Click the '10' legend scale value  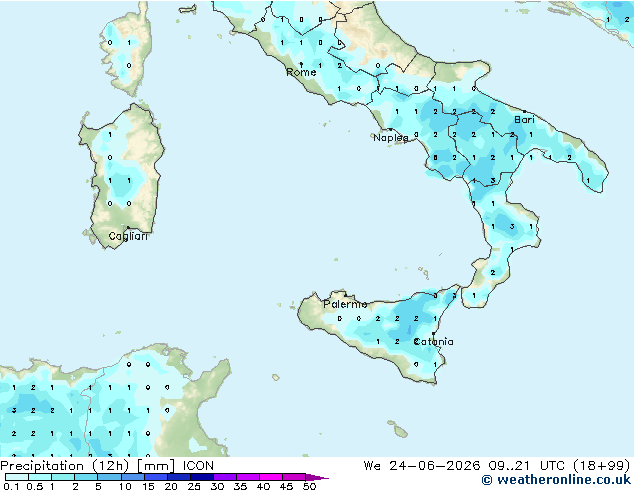coord(125,486)
